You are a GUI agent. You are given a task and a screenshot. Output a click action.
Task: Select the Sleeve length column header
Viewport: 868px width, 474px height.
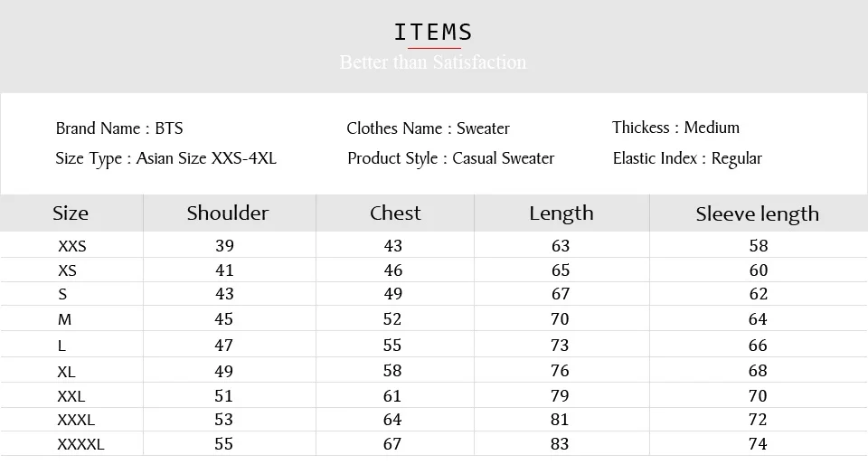point(758,214)
